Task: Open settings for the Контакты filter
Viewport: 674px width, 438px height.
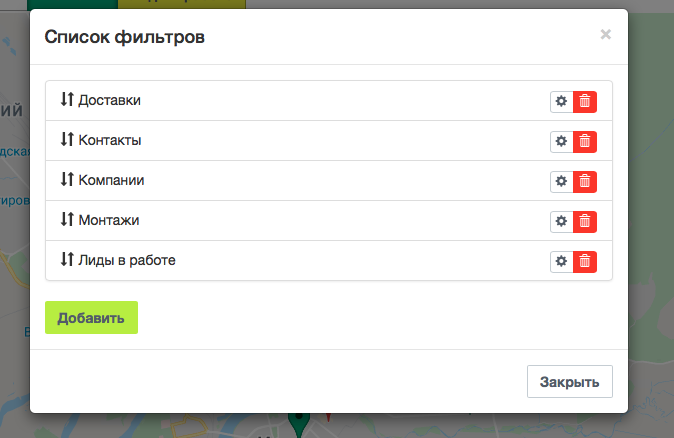Action: (x=561, y=142)
